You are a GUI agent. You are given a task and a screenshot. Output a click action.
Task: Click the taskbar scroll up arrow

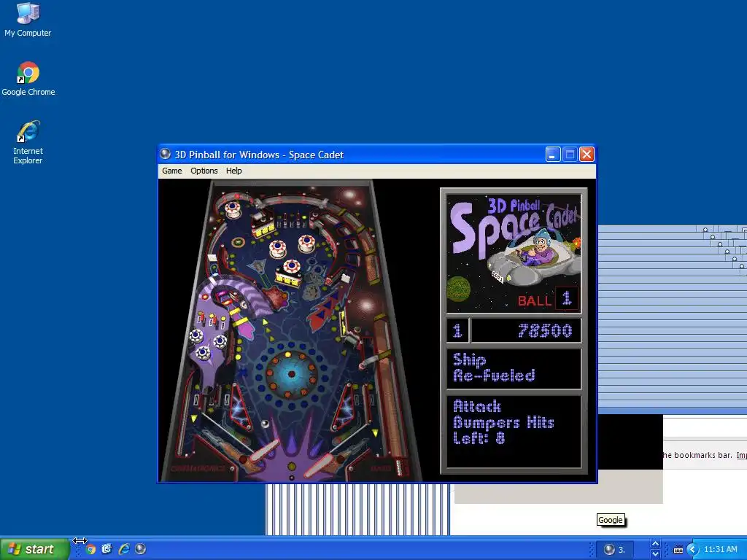(655, 544)
